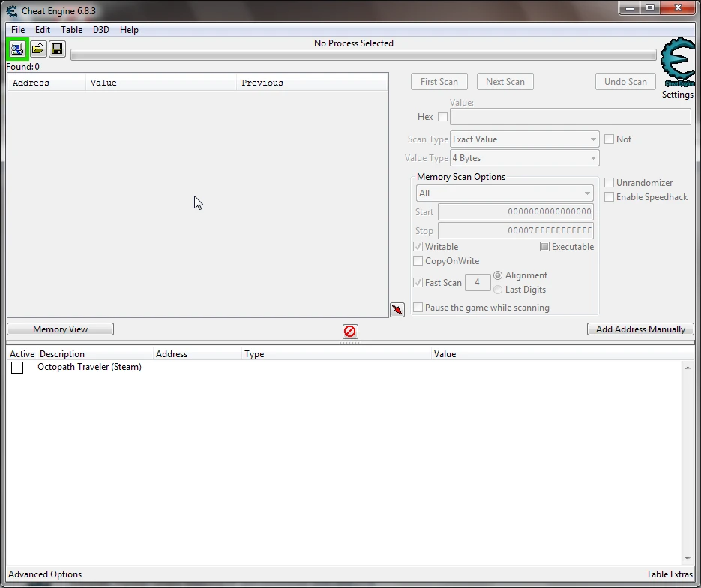701x588 pixels.
Task: Click the Description column header
Action: (x=95, y=354)
